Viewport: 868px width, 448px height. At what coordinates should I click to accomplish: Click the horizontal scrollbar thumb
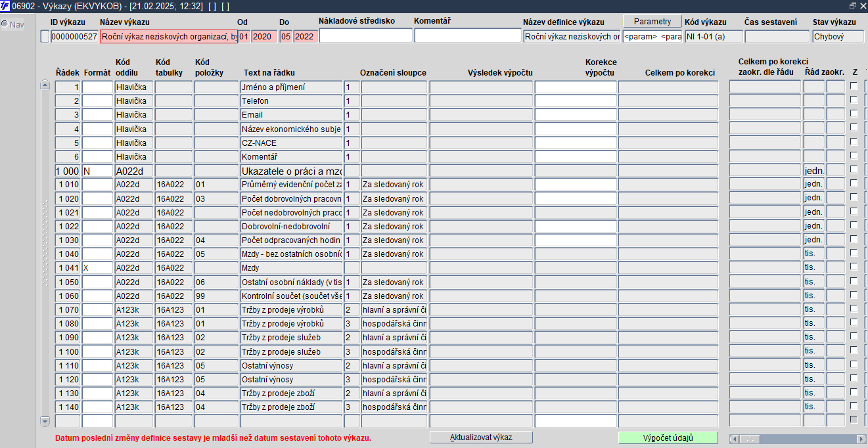pyautogui.click(x=751, y=439)
